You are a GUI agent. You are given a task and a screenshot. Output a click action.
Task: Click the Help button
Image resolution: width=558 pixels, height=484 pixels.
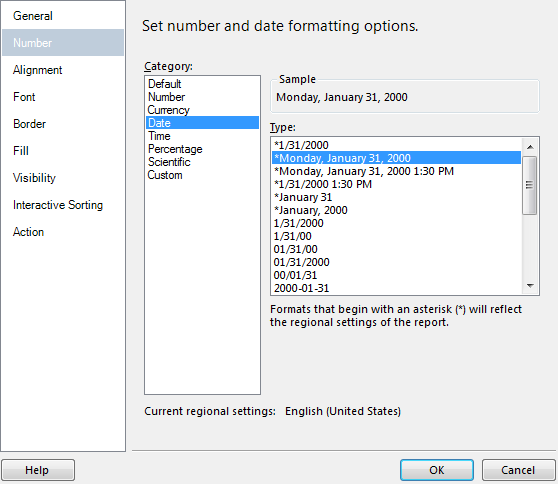point(38,470)
